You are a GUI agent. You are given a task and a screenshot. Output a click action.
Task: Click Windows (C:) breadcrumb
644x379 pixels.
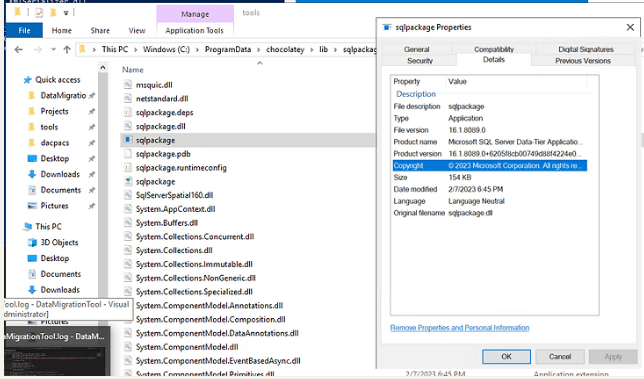[166, 49]
